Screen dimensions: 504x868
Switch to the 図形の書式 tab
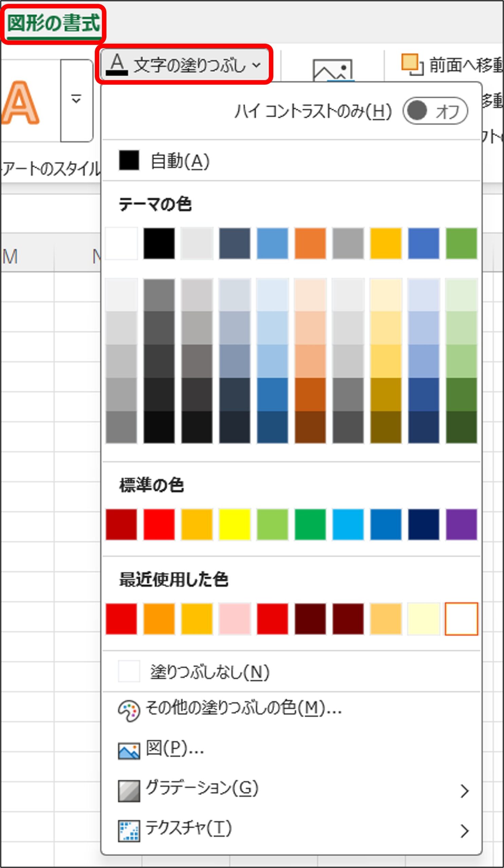point(53,23)
